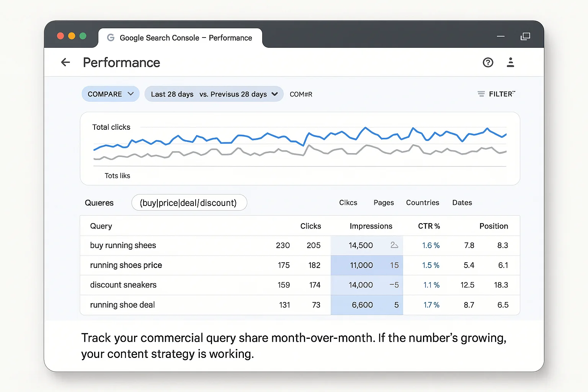Click the Impressions column header

pos(371,226)
